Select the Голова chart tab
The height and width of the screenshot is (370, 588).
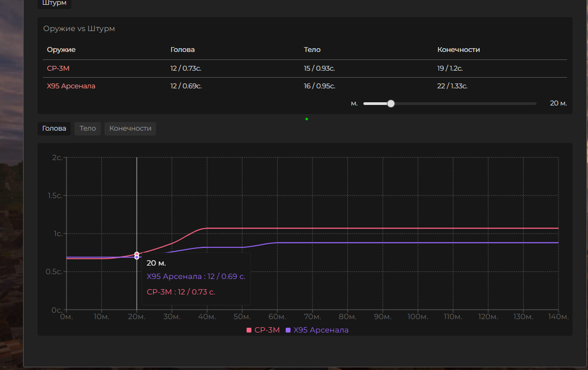point(54,129)
